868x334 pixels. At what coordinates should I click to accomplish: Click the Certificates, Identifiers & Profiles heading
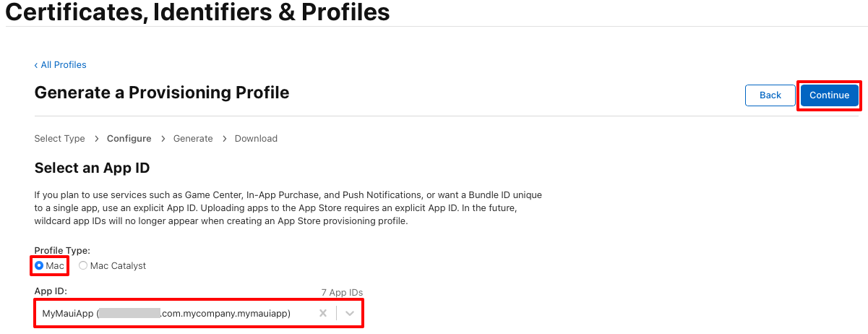(198, 12)
